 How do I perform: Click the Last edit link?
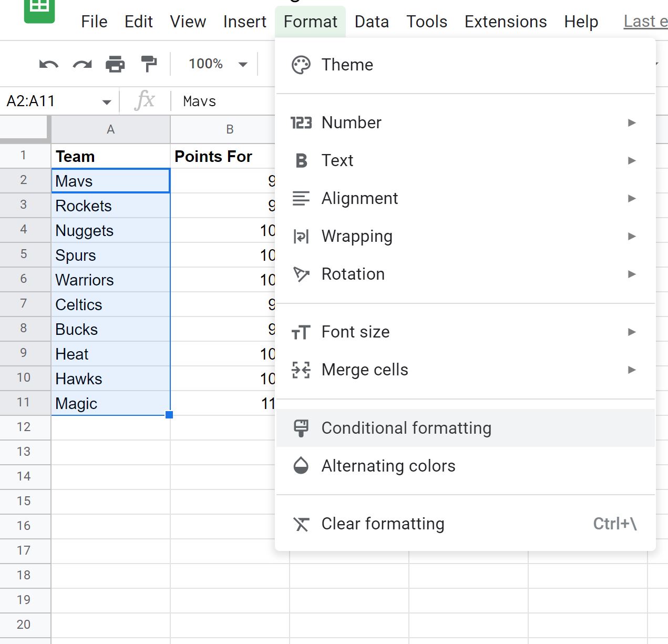pyautogui.click(x=645, y=22)
